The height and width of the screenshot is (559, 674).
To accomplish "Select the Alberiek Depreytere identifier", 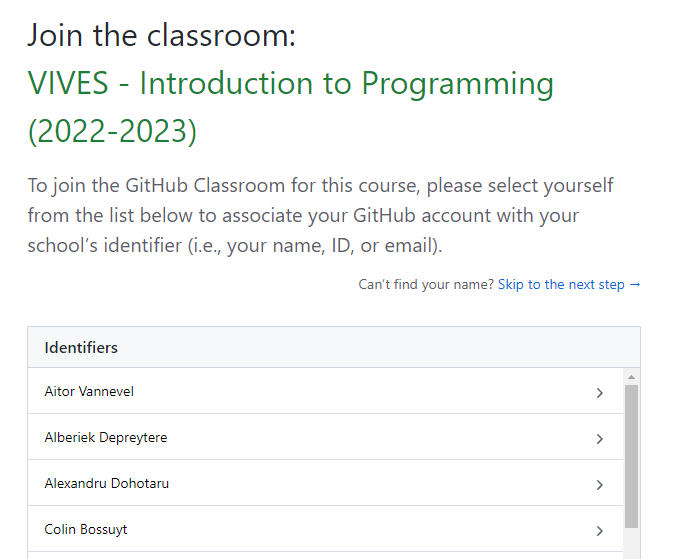I will click(325, 437).
